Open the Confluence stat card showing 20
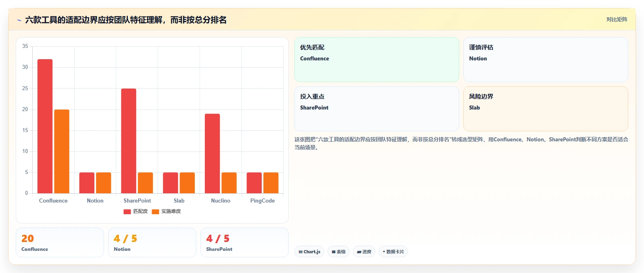 coord(60,242)
